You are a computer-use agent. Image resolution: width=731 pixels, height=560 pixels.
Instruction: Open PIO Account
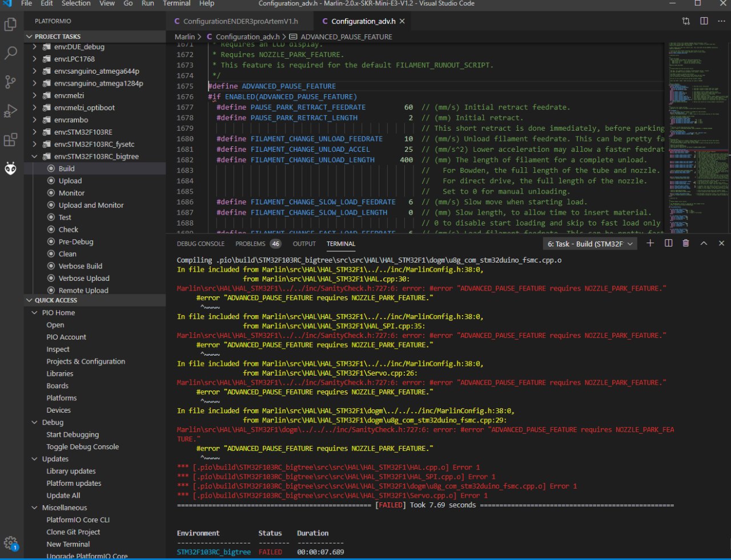(66, 337)
